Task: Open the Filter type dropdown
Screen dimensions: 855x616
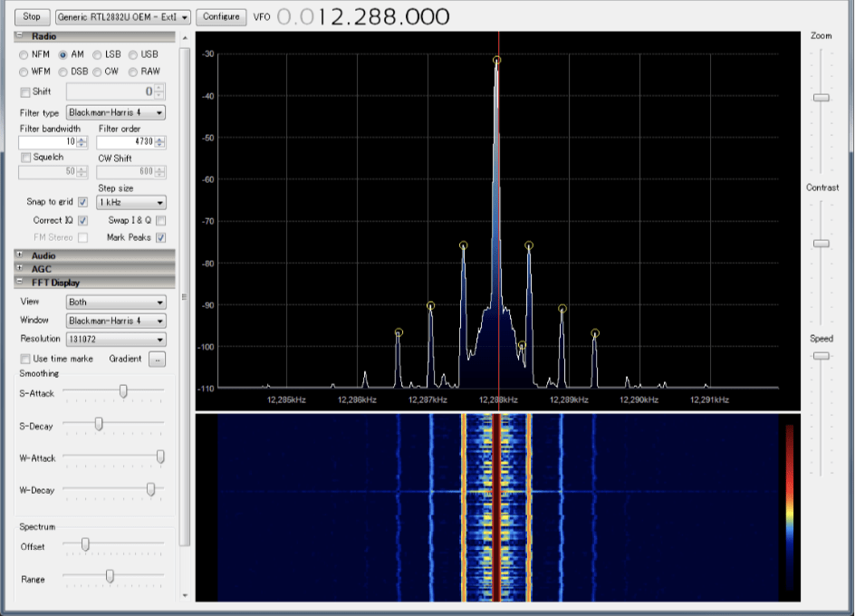Action: coord(116,112)
